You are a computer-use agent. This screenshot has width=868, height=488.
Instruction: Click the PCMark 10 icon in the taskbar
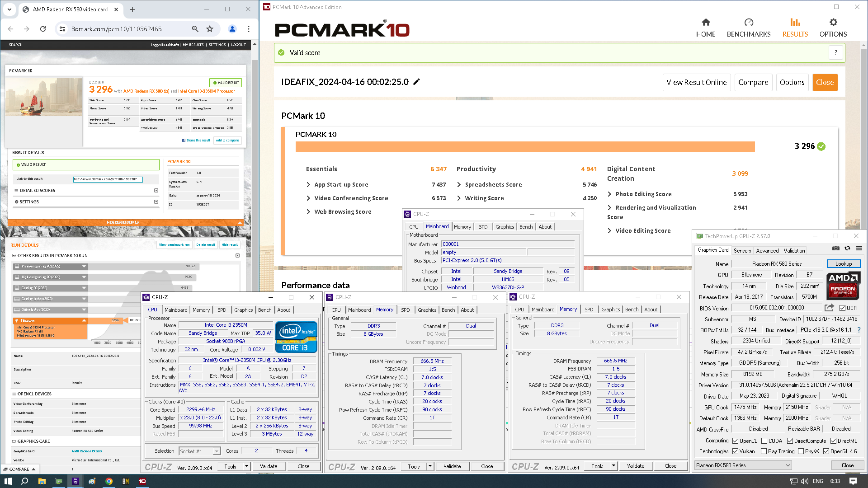coord(142,481)
